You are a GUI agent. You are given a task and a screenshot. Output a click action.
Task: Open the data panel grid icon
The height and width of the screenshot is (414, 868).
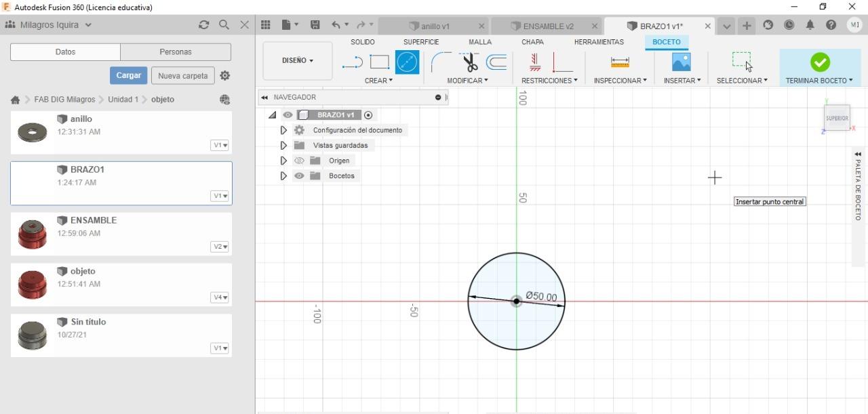[266, 25]
